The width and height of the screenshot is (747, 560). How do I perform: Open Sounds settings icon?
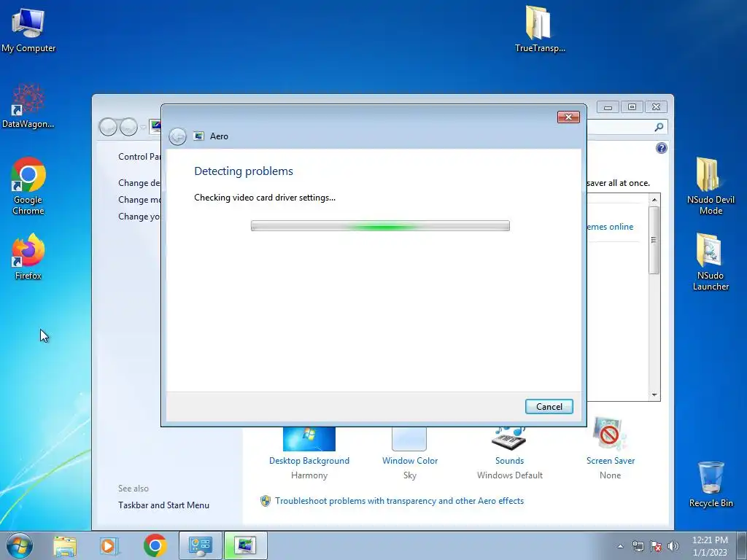[508, 437]
